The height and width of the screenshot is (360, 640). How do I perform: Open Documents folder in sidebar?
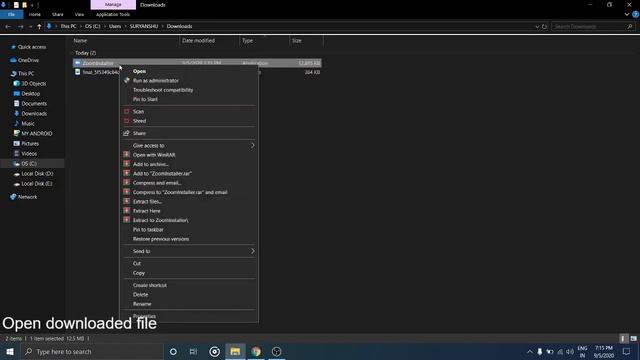tap(34, 104)
